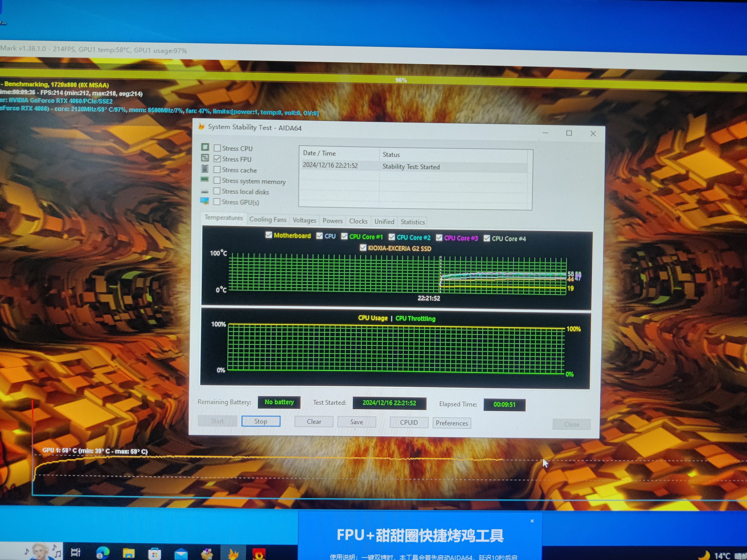Click the Stress GPU monitor icon
The image size is (747, 560).
tap(204, 201)
